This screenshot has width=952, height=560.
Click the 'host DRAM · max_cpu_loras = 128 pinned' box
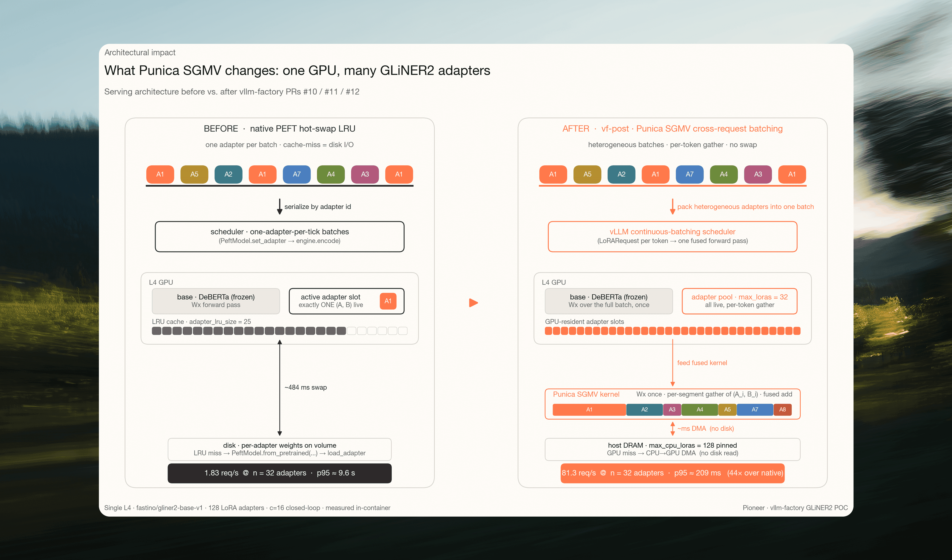tap(673, 449)
